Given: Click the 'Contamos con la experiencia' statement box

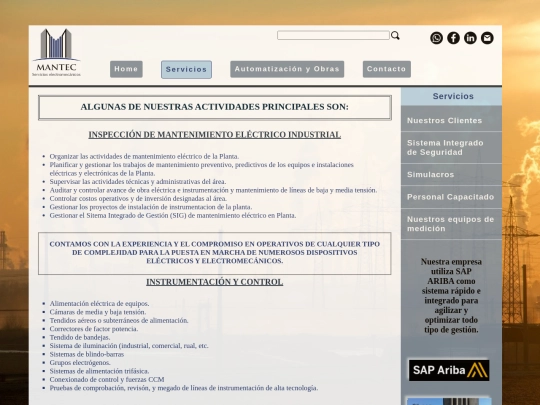Looking at the screenshot, I should click(215, 253).
